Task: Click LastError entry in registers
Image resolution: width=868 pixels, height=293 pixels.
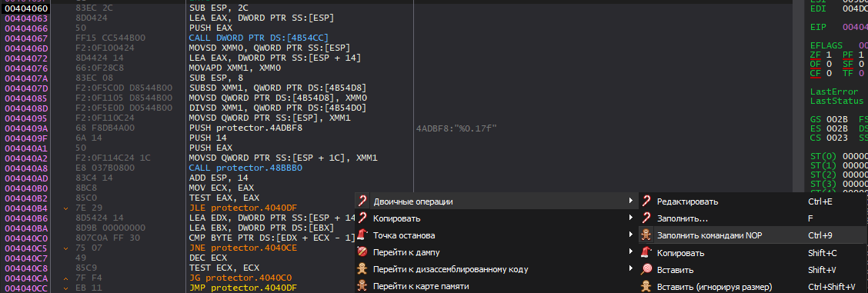Action: click(834, 92)
